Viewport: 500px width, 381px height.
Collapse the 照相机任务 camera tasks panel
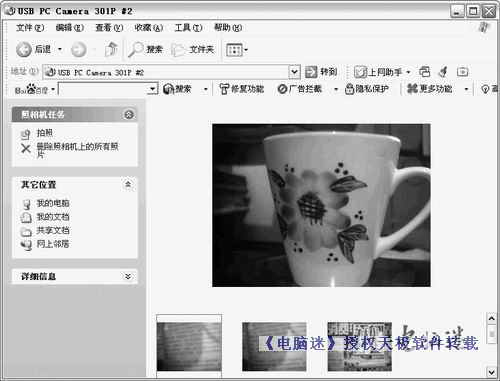coord(129,115)
